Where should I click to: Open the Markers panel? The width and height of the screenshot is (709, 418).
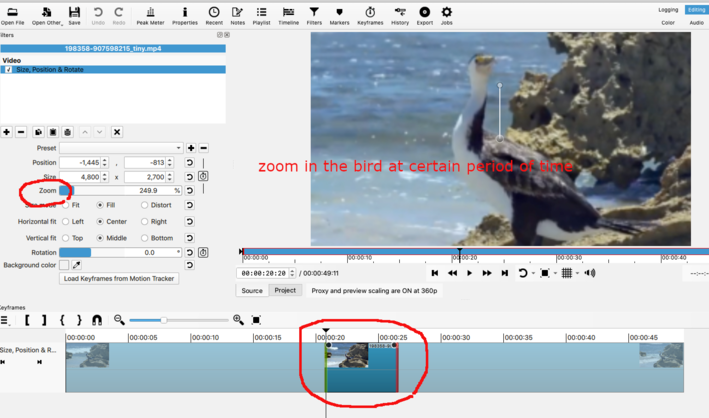click(340, 15)
